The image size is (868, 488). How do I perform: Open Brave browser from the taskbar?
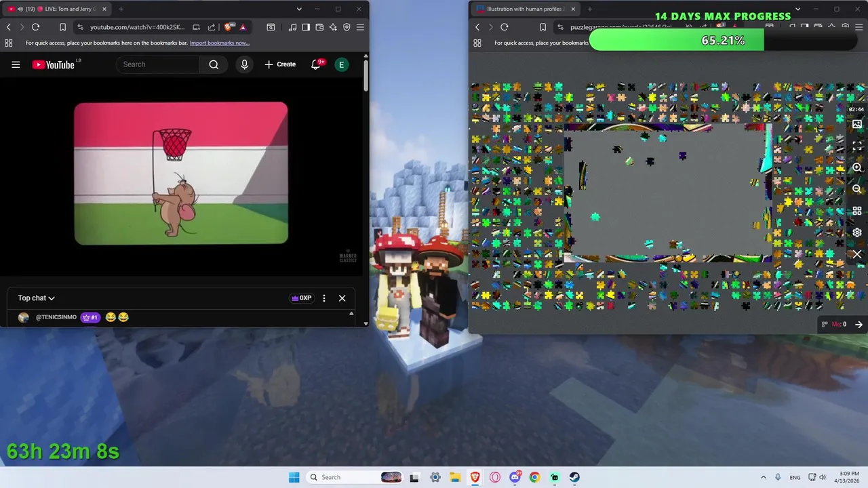[x=475, y=477]
